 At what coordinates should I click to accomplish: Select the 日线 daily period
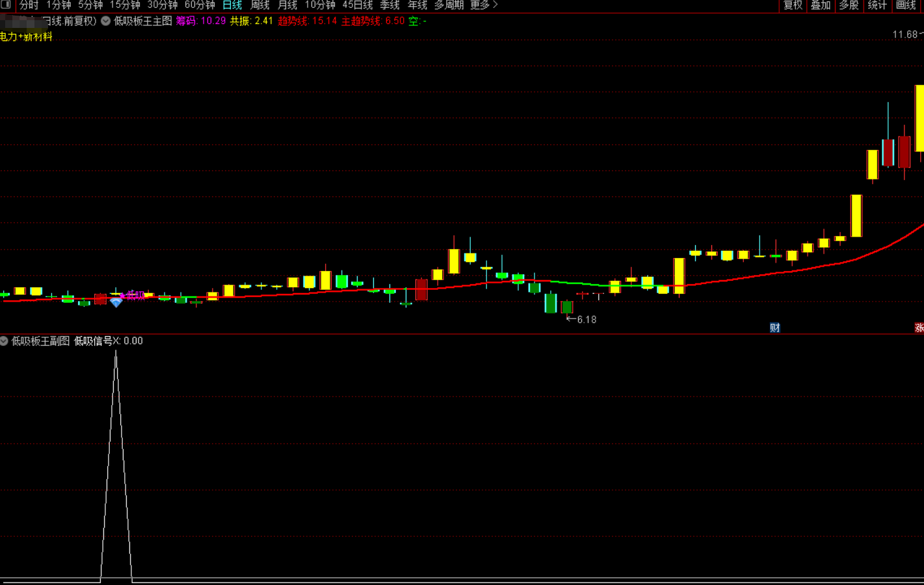pos(232,5)
